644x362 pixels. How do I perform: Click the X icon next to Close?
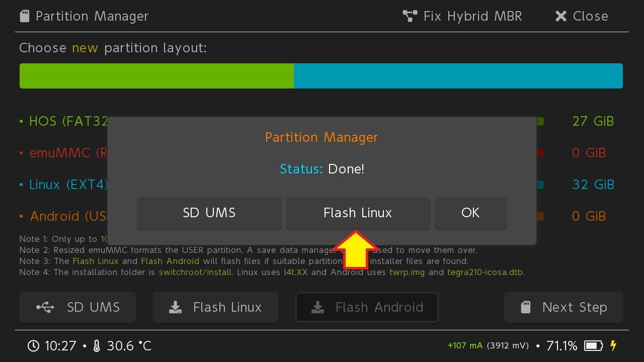560,16
